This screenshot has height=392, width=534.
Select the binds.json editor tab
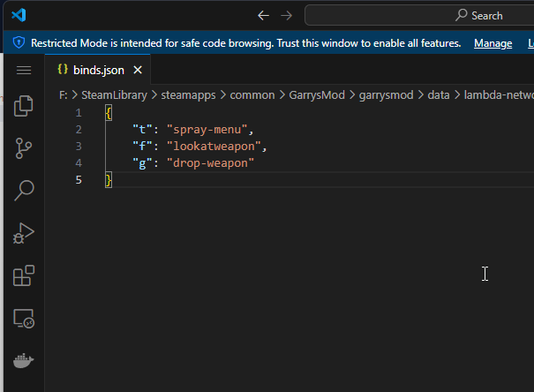point(97,70)
